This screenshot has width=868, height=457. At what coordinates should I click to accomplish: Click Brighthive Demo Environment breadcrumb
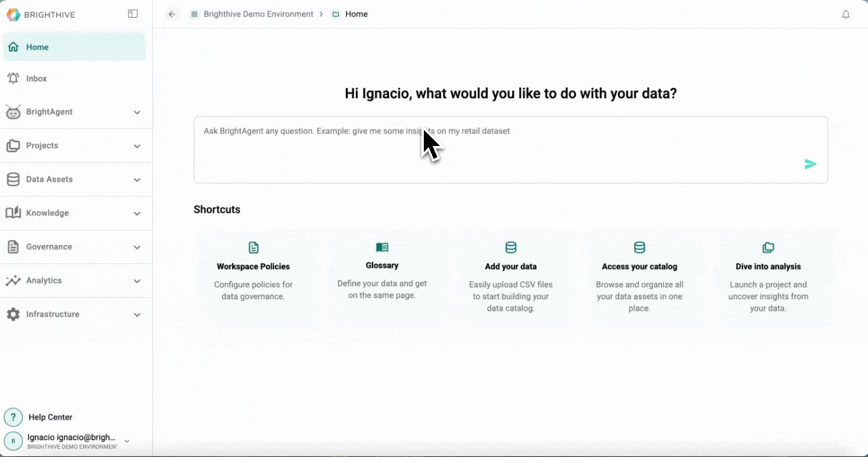(258, 14)
